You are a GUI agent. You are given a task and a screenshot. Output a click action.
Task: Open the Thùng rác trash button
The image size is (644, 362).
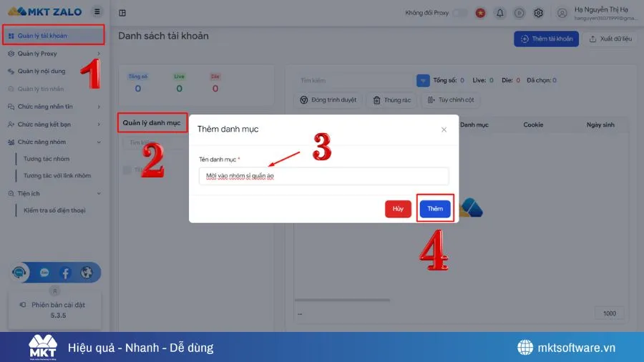(x=391, y=99)
